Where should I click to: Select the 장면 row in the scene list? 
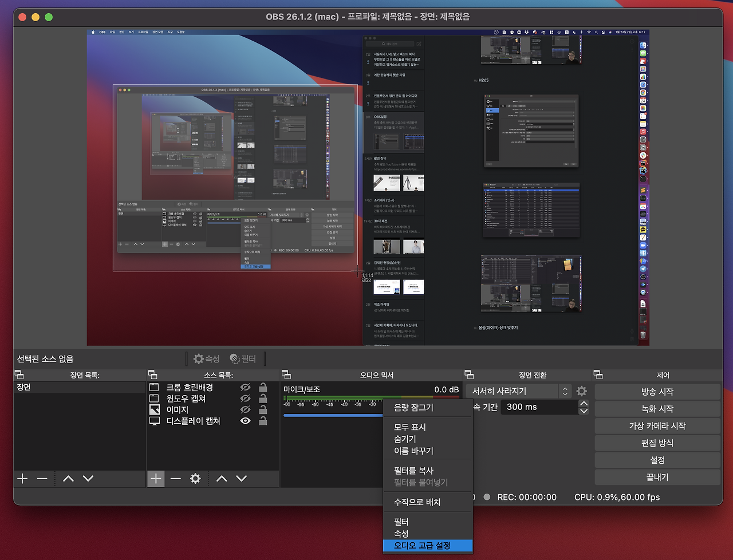pos(79,388)
